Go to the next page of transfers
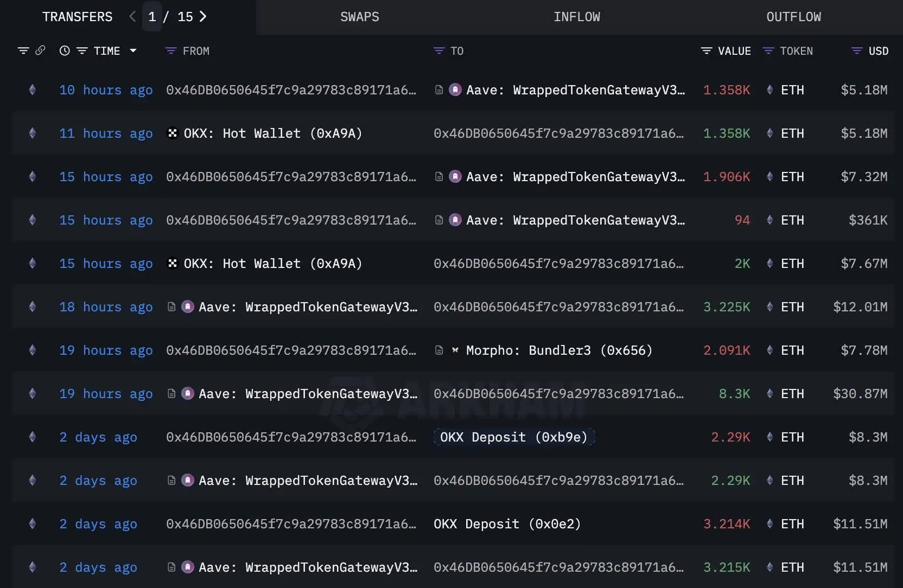The image size is (903, 588). point(203,17)
